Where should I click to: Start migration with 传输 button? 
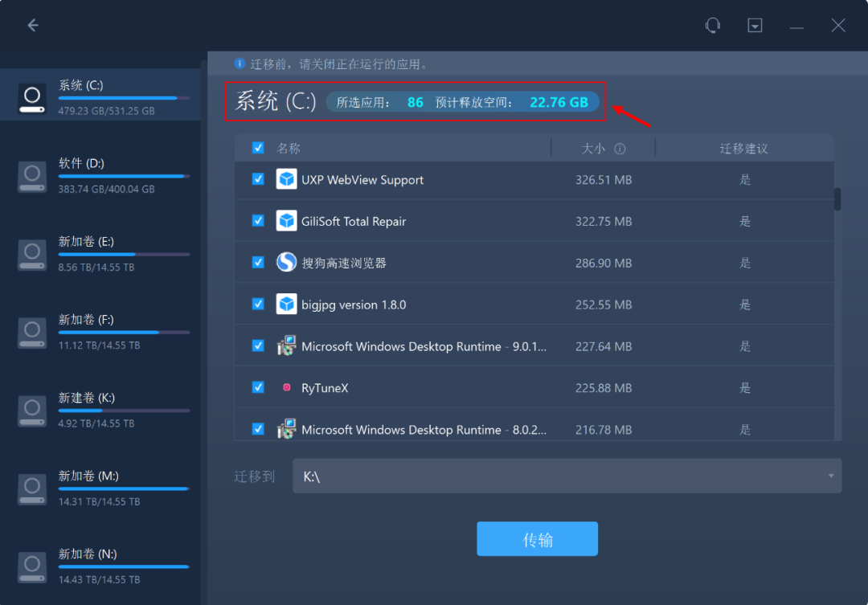click(x=537, y=538)
